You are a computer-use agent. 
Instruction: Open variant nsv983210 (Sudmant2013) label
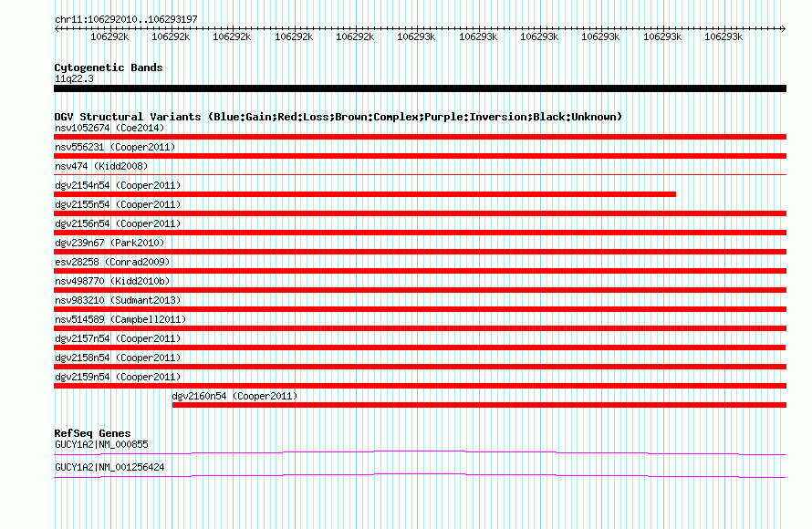tap(118, 300)
